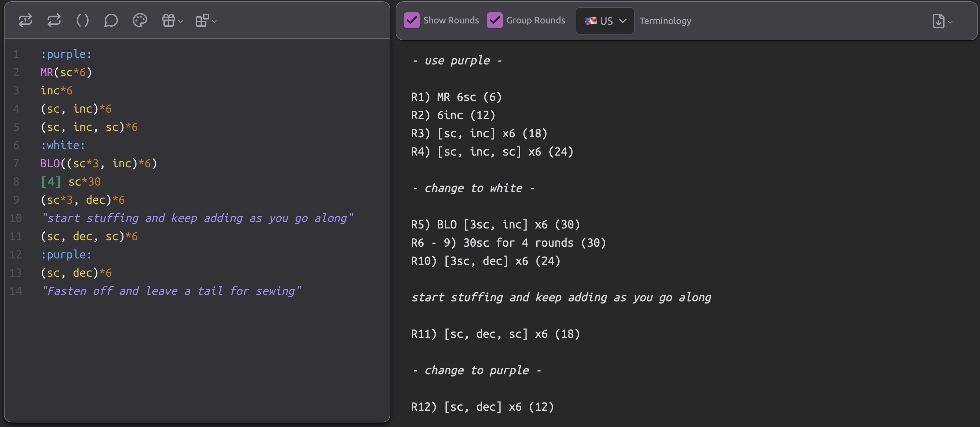
Task: Click the blocks layout icon
Action: (x=203, y=21)
